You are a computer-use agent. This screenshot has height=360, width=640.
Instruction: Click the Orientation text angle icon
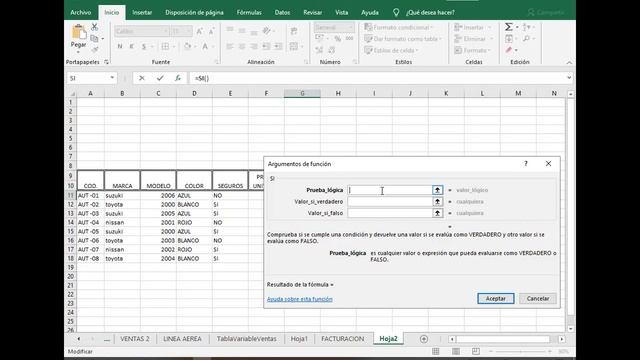tap(267, 31)
